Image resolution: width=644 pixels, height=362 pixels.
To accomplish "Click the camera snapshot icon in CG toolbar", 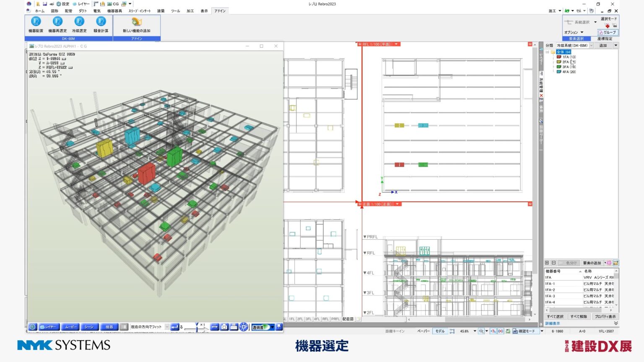I will [x=224, y=327].
